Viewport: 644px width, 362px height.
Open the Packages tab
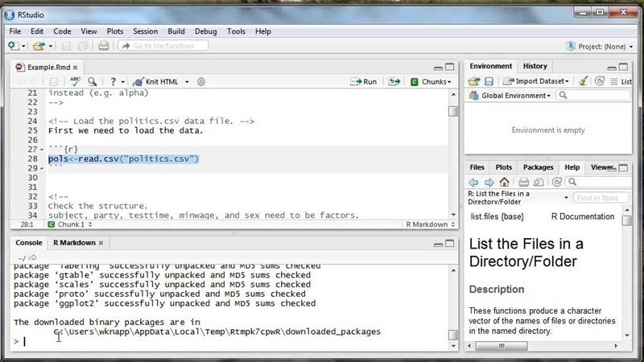(x=538, y=167)
